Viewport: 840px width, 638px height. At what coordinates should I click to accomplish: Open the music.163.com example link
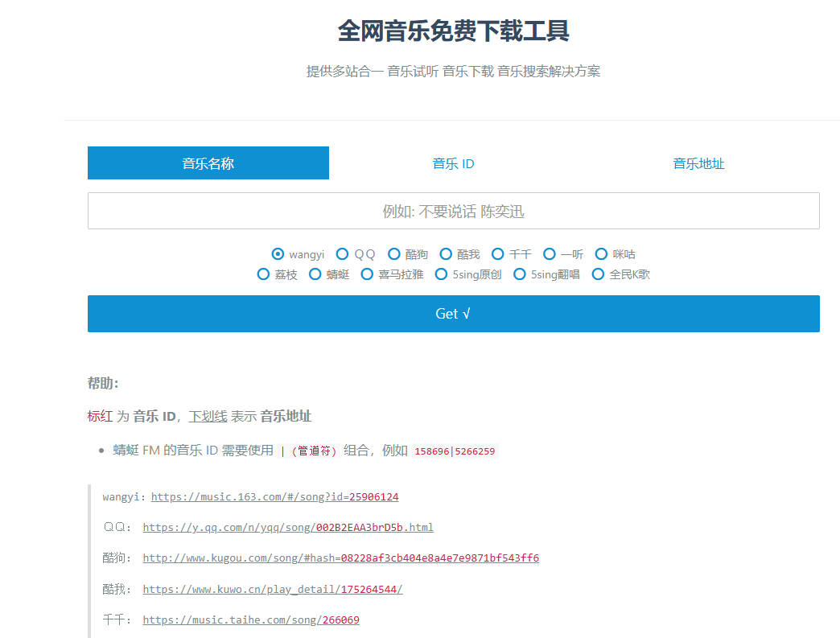coord(274,496)
